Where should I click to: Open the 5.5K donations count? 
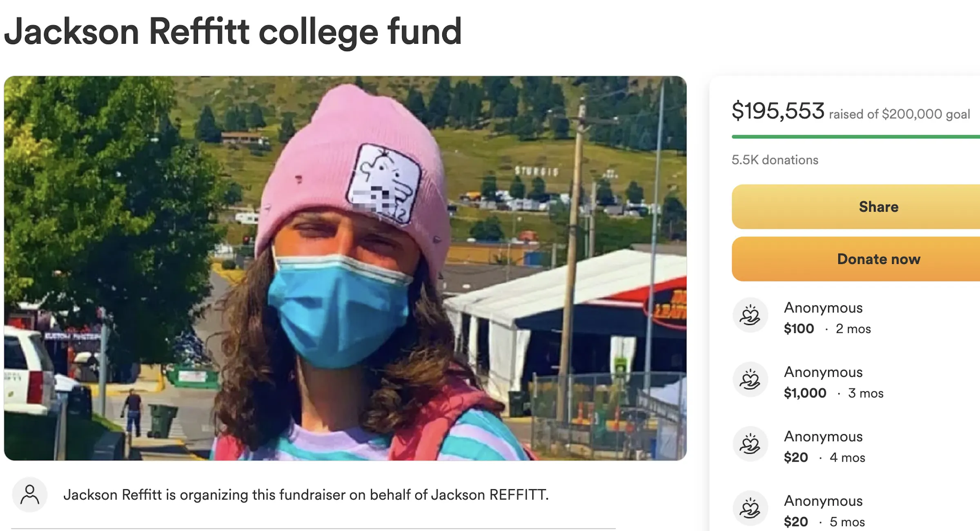click(x=775, y=160)
